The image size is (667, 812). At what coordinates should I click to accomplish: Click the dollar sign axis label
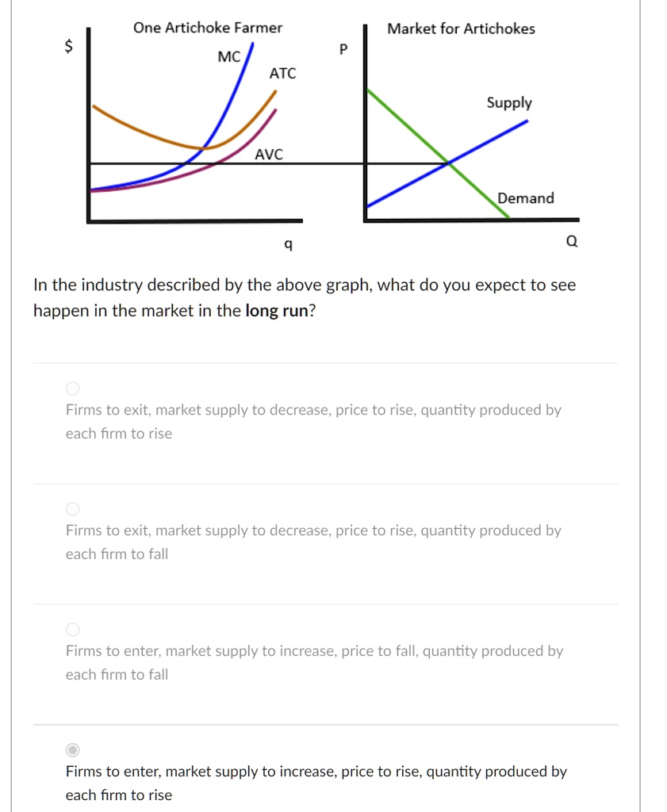click(68, 46)
